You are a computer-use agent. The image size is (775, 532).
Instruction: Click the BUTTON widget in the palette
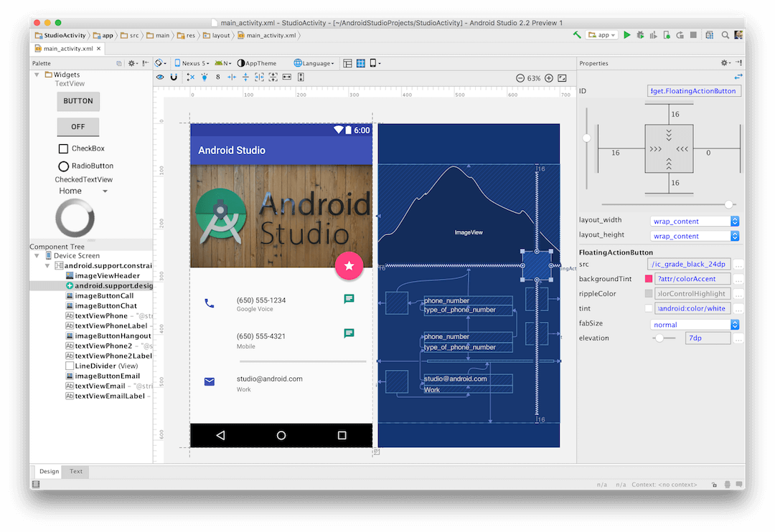click(x=78, y=101)
